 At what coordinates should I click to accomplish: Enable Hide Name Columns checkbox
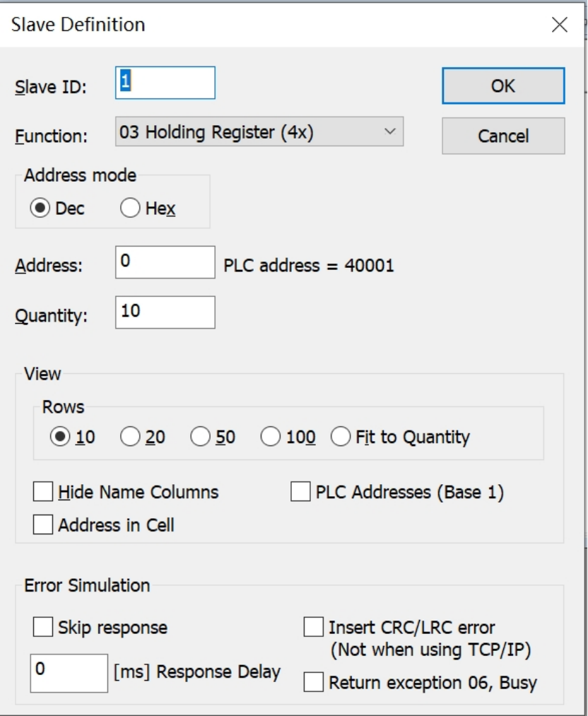pyautogui.click(x=43, y=492)
